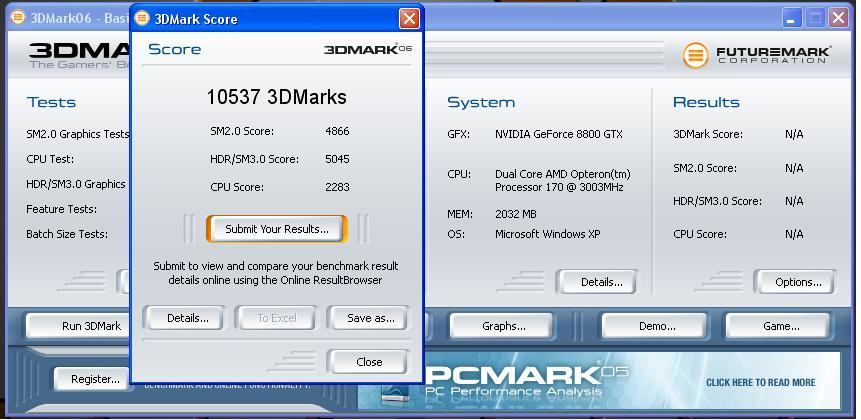Click the CLICK HERE TO READ MORE link
The image size is (861, 420).
click(x=761, y=382)
